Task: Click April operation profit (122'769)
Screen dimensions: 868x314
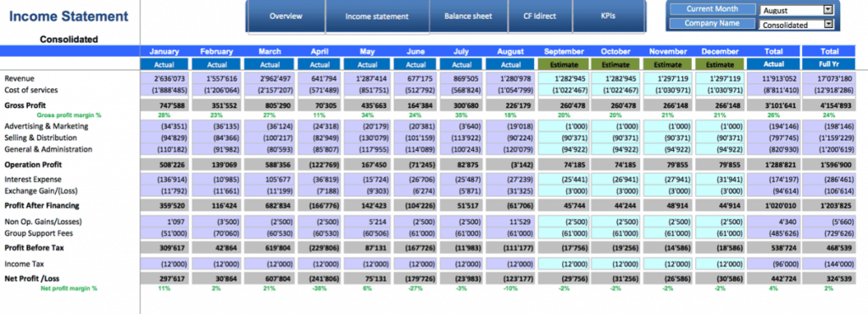Action: (x=320, y=165)
